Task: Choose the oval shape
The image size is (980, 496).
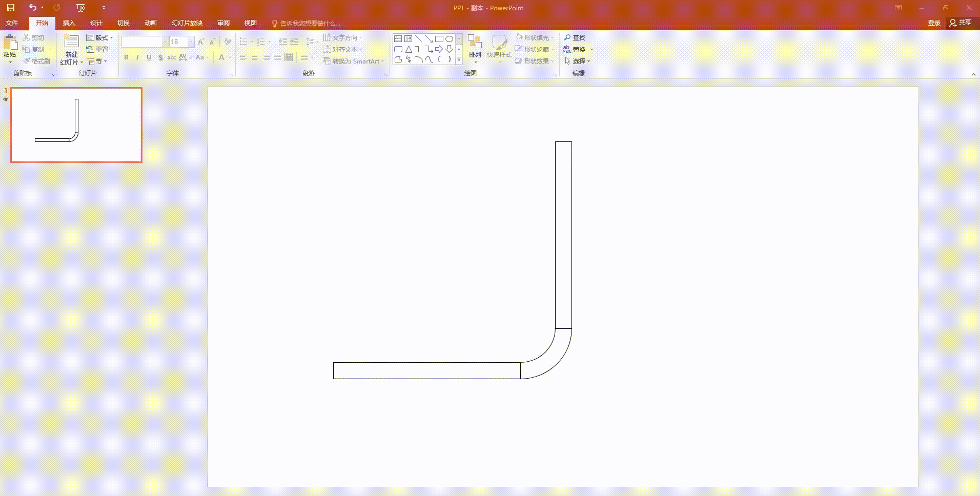Action: pyautogui.click(x=449, y=39)
